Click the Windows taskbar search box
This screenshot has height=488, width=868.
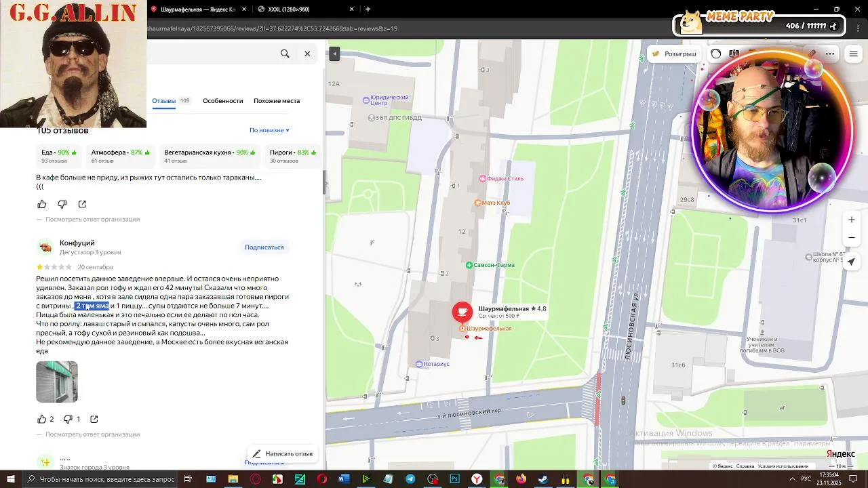click(102, 479)
